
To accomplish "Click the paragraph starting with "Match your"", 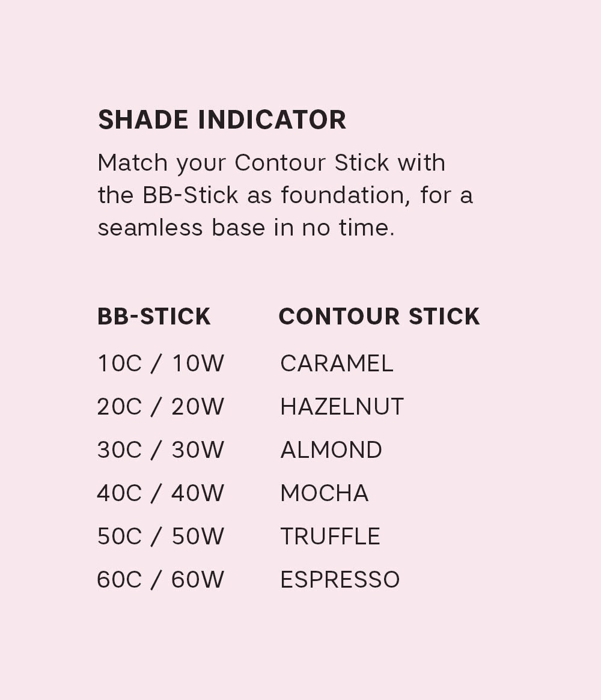I will coord(285,195).
